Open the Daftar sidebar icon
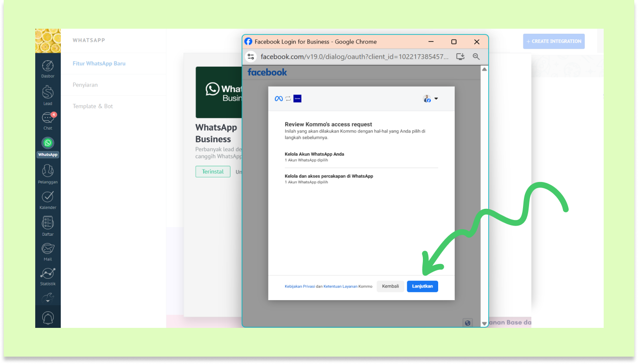638x364 pixels. coord(48,226)
